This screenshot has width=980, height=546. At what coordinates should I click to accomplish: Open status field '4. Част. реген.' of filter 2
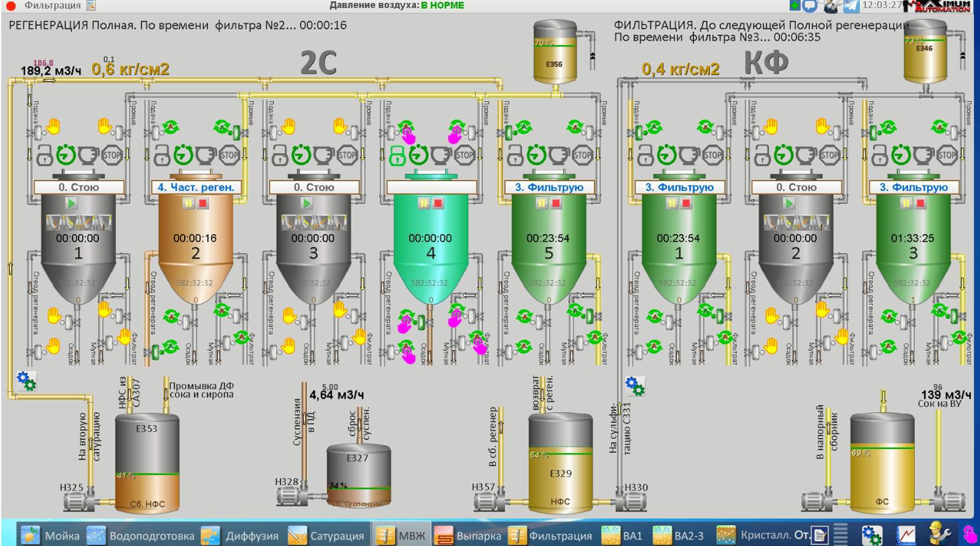(x=196, y=187)
